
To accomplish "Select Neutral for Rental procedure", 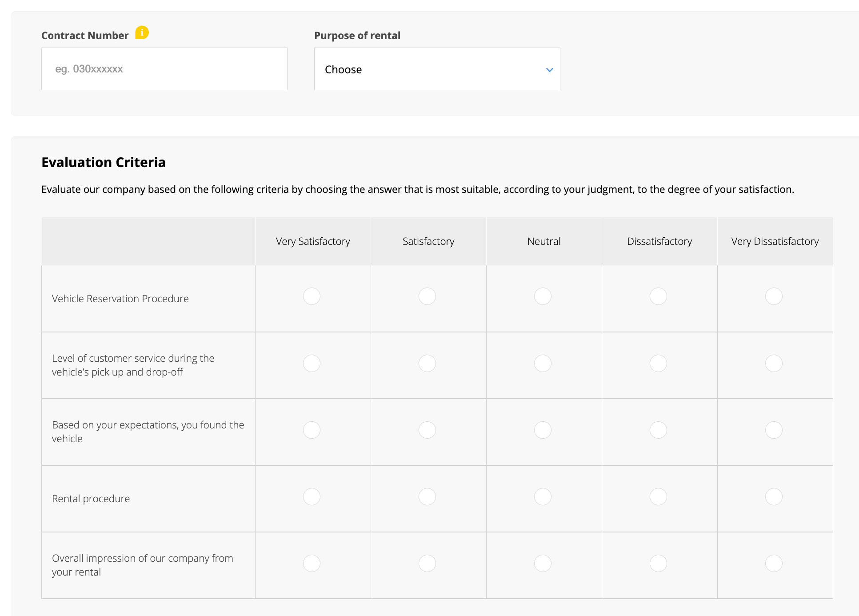I will 543,497.
